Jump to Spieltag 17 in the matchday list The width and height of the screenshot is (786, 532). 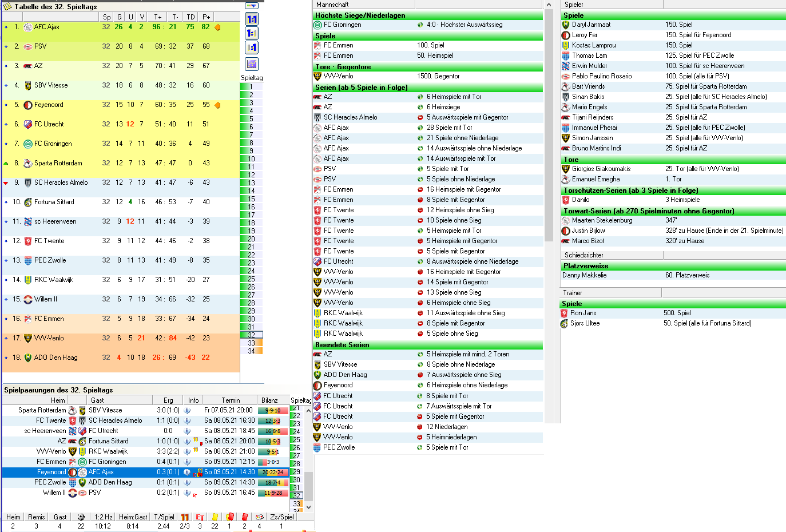(251, 215)
